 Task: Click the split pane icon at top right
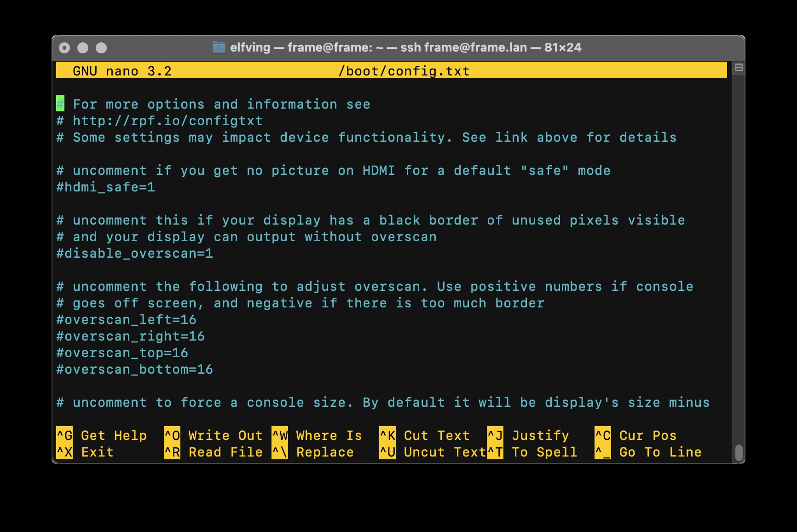tap(739, 68)
